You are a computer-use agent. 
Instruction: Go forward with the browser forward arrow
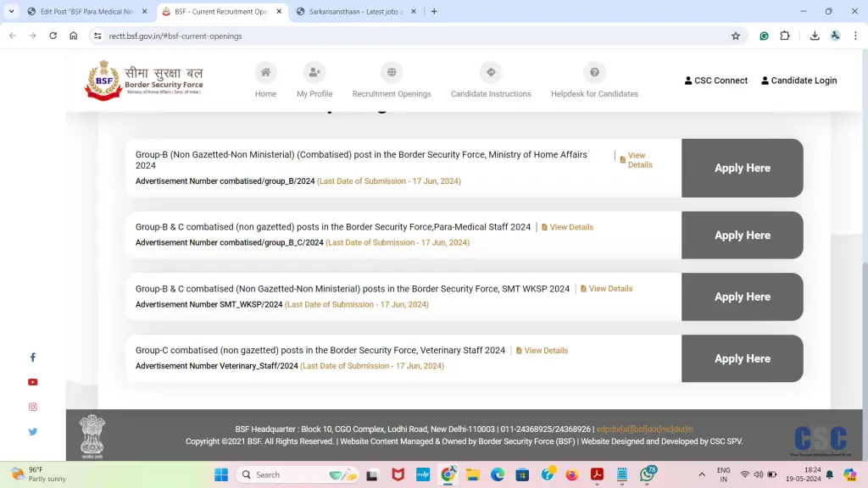(x=33, y=36)
